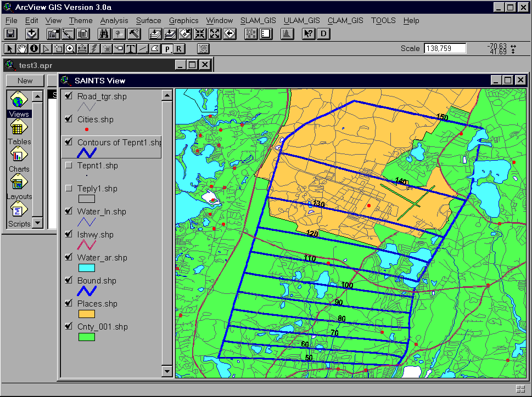Uncheck the Cities.shp theme checkbox
Screen dimensions: 532x397
69,119
